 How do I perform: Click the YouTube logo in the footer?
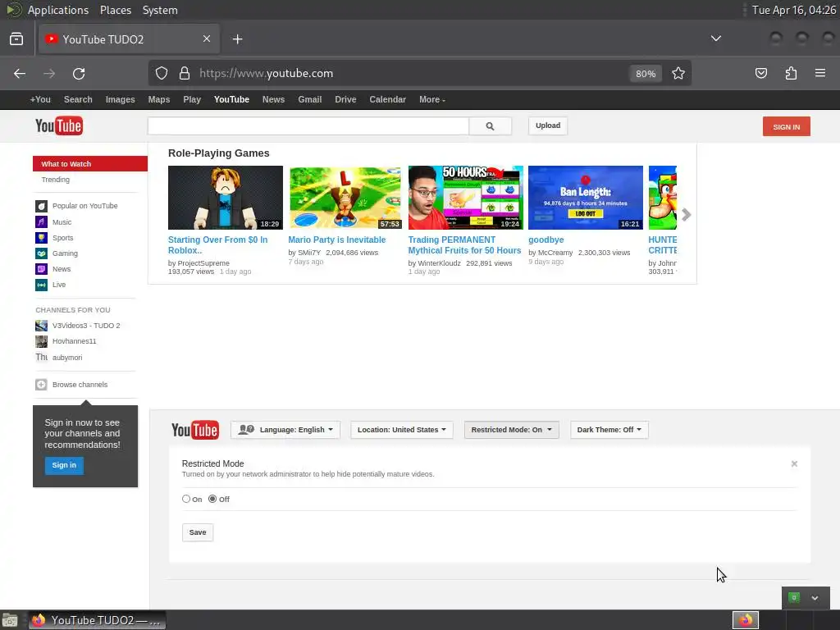tap(195, 430)
